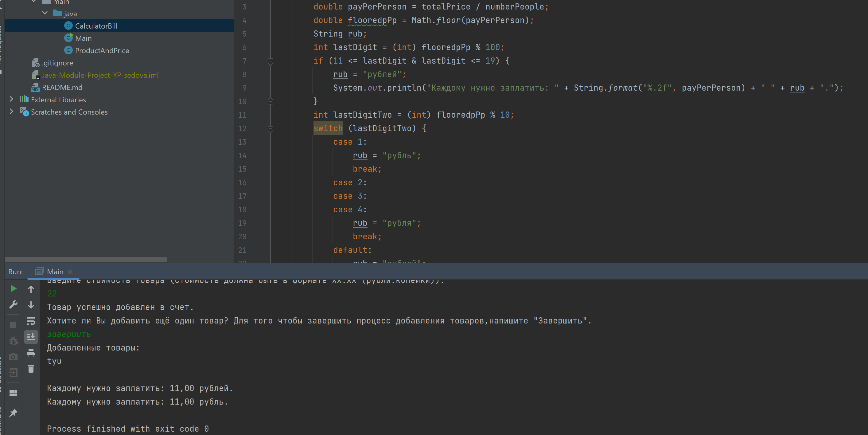868x435 pixels.
Task: Click the Down the stack trace arrow
Action: tap(31, 305)
